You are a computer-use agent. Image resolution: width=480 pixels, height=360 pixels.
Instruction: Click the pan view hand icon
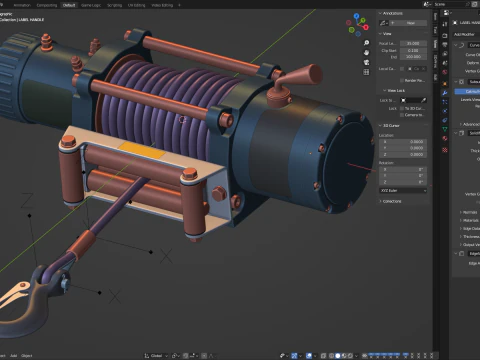[x=366, y=53]
